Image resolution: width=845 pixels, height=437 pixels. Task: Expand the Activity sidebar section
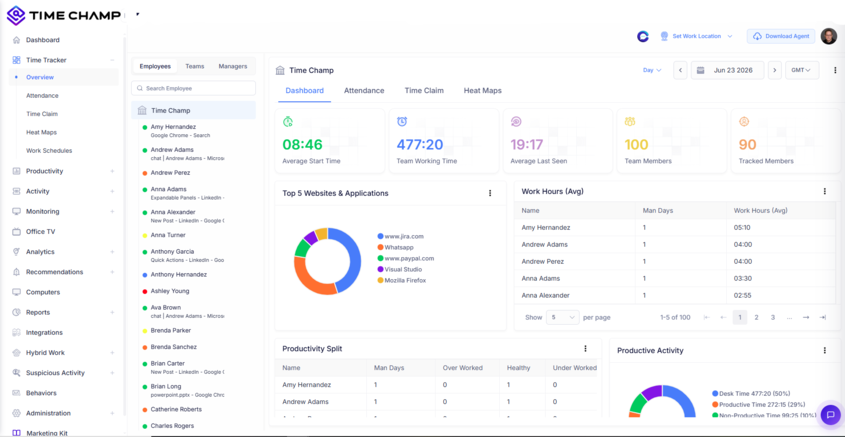pyautogui.click(x=112, y=191)
